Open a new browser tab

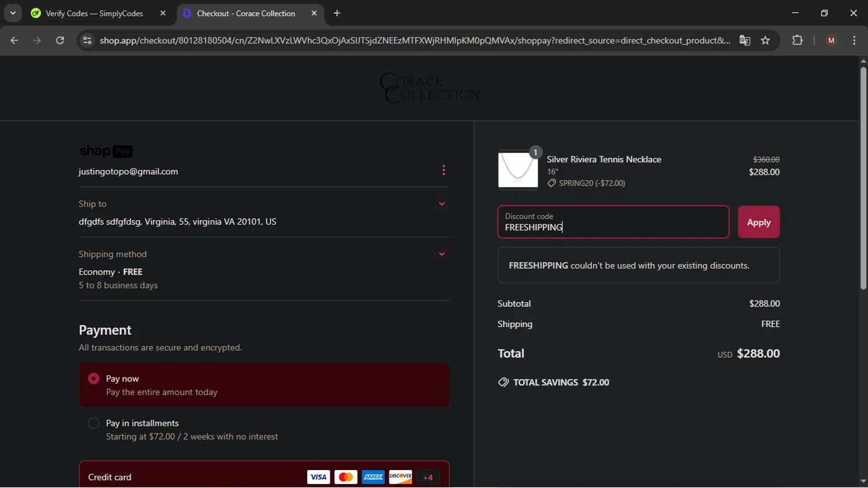pos(337,13)
